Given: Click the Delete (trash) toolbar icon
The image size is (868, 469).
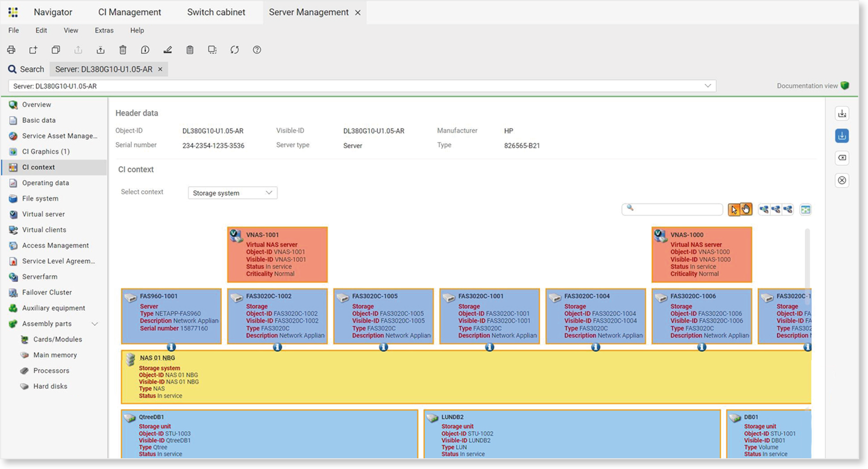Looking at the screenshot, I should [x=123, y=50].
